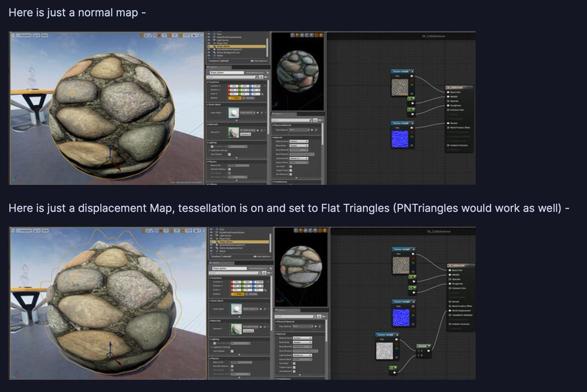Click actor name field in first screenshot Details
This screenshot has width=587, height=392.
tap(227, 73)
